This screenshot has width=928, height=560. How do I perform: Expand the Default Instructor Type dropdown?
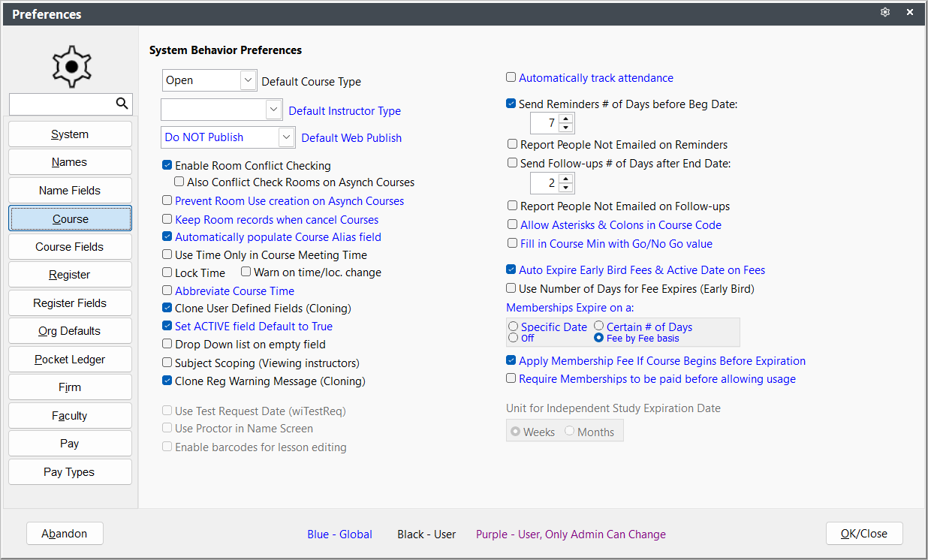tap(273, 110)
